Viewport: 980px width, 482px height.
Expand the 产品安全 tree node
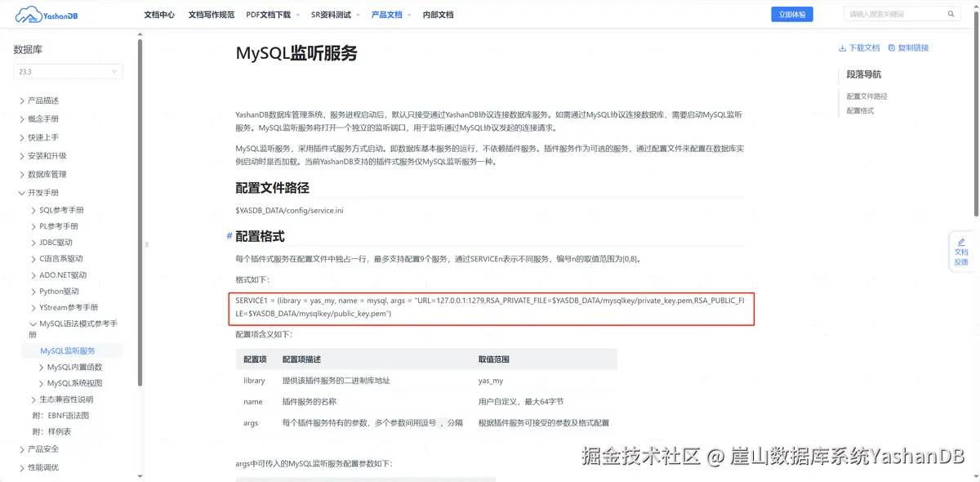click(22, 449)
